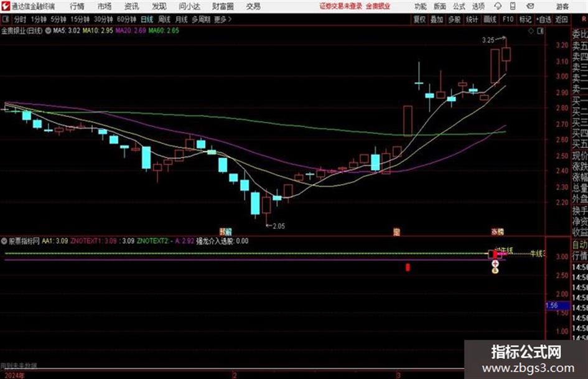Open the 市场 menu
This screenshot has height=379, width=588.
105,6
